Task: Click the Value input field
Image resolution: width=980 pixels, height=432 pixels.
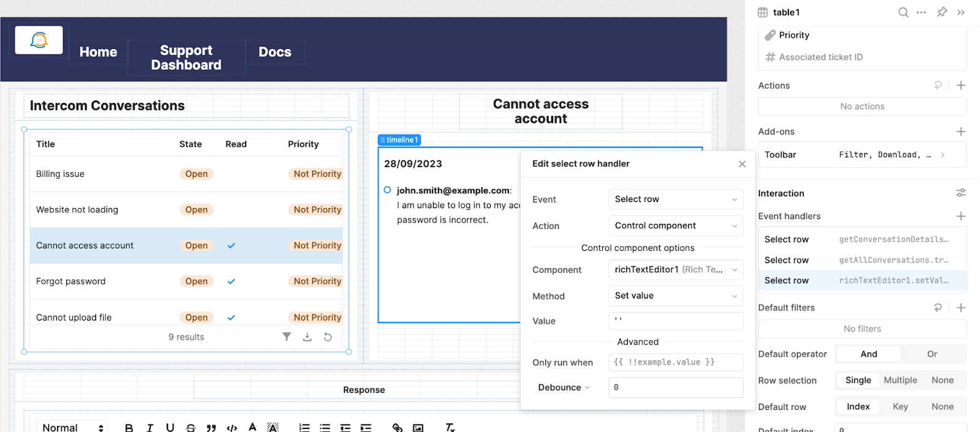Action: (676, 321)
